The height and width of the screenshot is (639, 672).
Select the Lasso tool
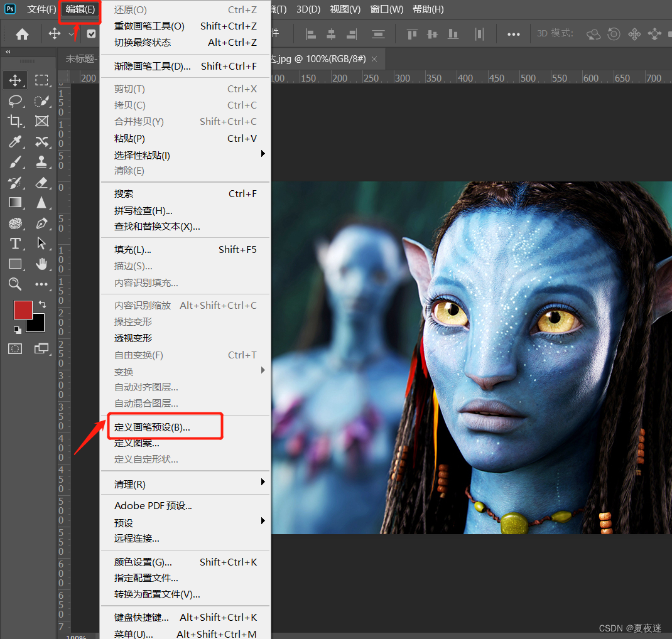[16, 101]
